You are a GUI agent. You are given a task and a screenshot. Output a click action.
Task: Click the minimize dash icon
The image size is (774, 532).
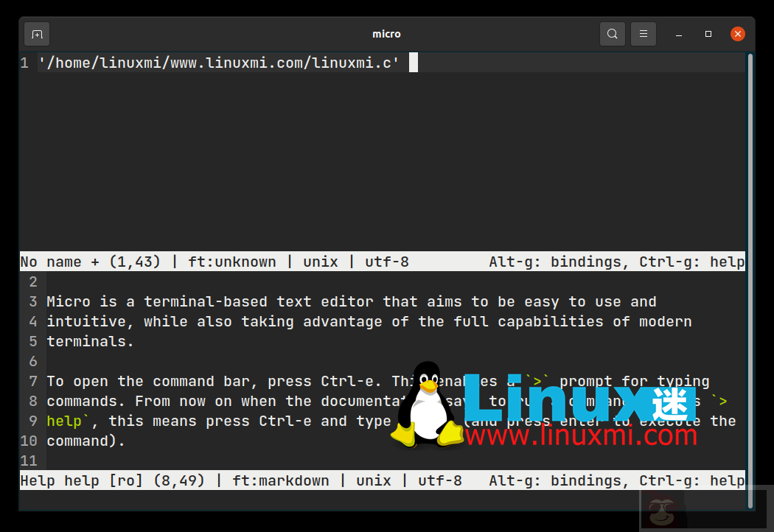tap(678, 34)
